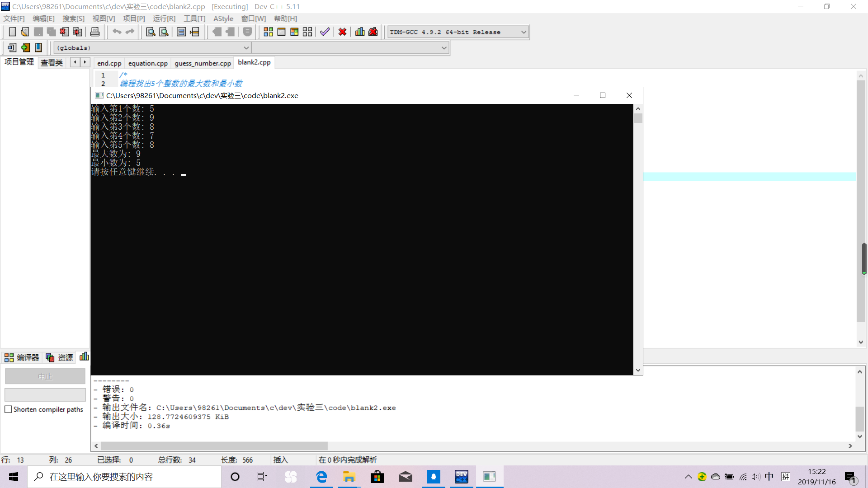Click the Rebuild all icon

click(307, 32)
